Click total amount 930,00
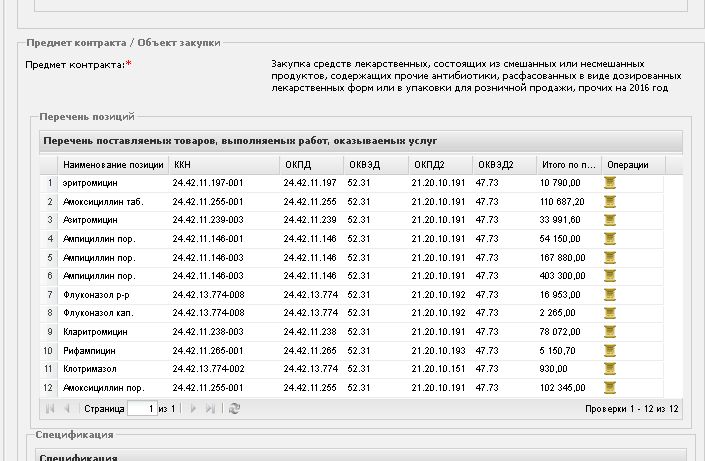The image size is (705, 461). click(553, 369)
